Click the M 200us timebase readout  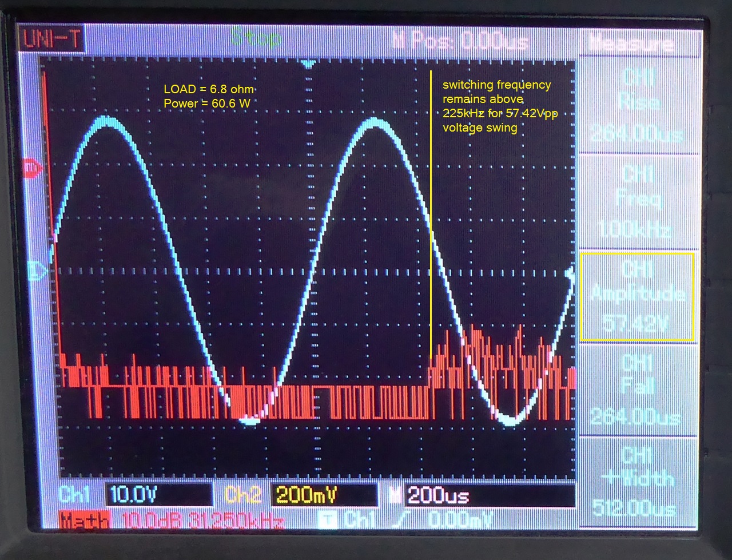coord(482,495)
